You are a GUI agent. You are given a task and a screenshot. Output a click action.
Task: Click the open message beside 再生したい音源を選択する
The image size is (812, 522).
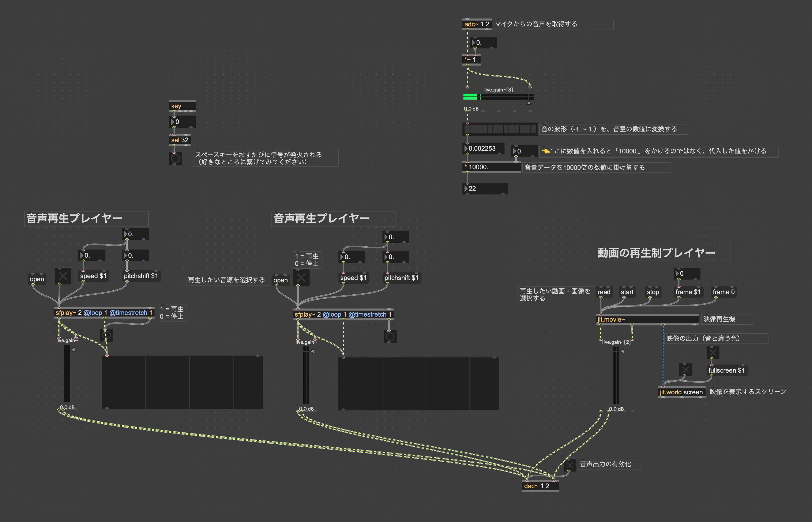(x=281, y=280)
